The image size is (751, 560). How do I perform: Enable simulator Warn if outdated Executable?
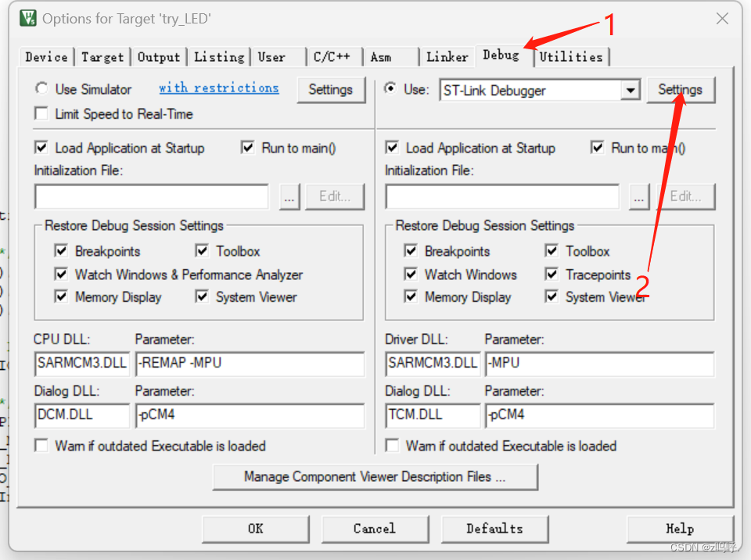41,446
